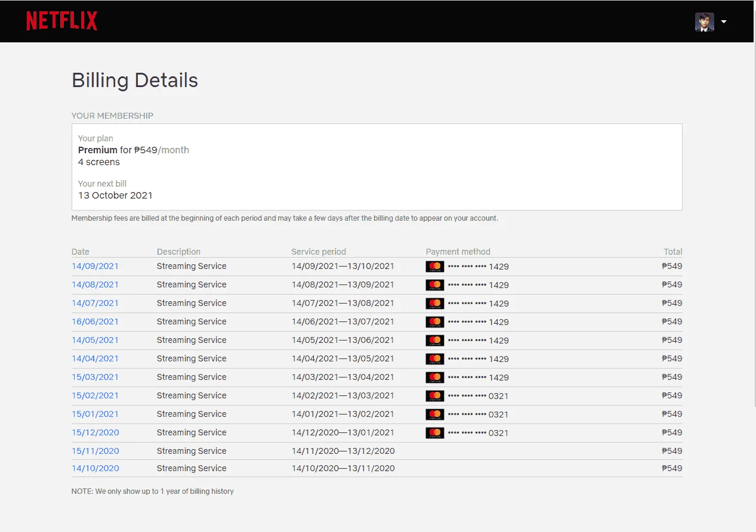Click the one-year billing history note
756x532 pixels.
(153, 491)
